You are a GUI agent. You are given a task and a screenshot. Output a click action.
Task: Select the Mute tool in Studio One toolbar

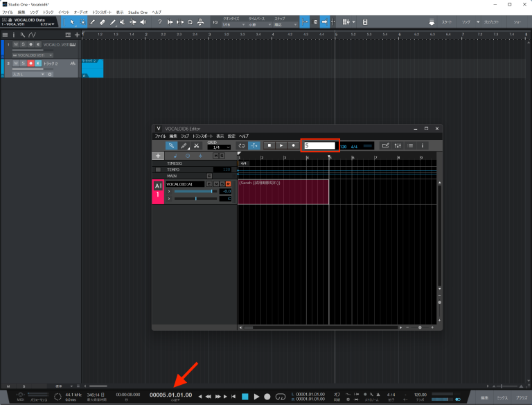[x=123, y=22]
